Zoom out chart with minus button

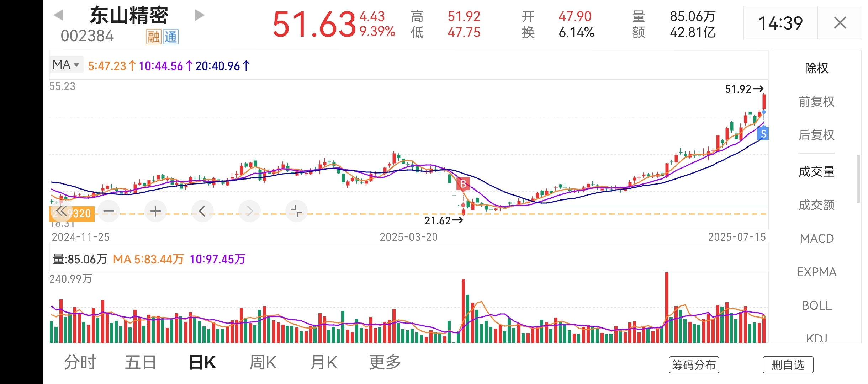[108, 211]
